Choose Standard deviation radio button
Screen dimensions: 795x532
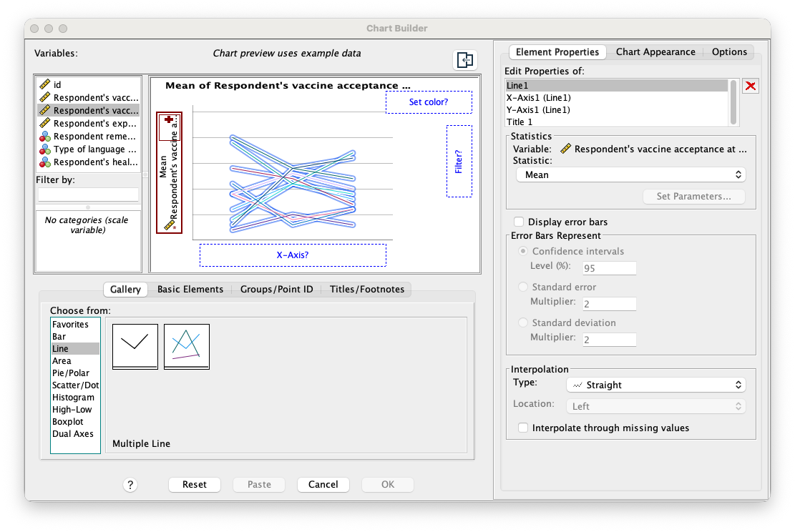coord(523,322)
